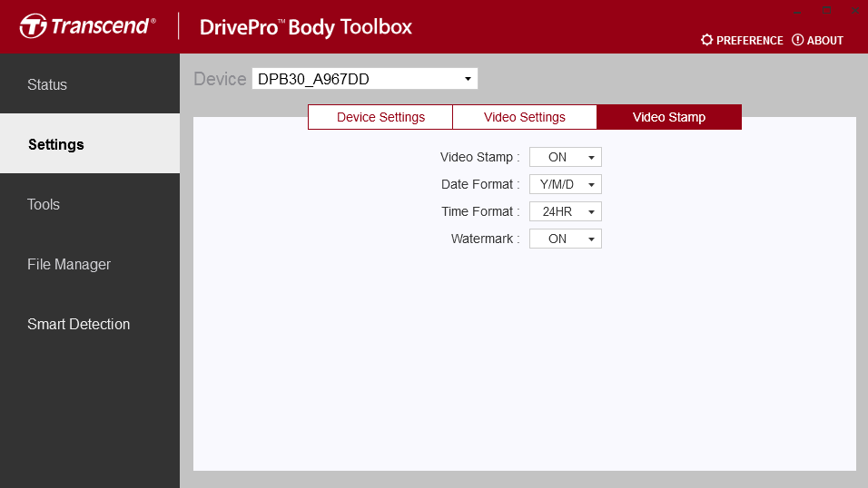Click the 'Time Format :' label

pos(480,211)
